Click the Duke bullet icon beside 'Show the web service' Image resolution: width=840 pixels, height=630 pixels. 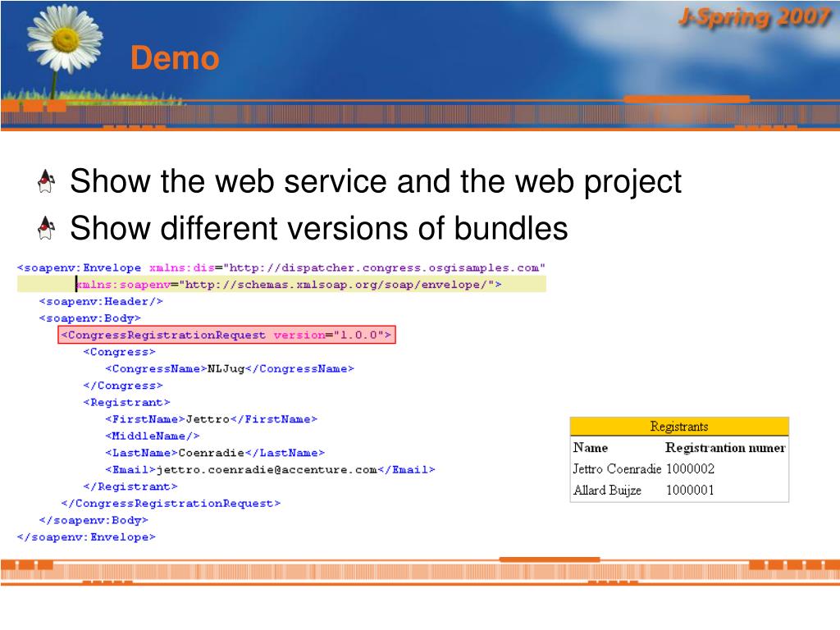click(47, 181)
